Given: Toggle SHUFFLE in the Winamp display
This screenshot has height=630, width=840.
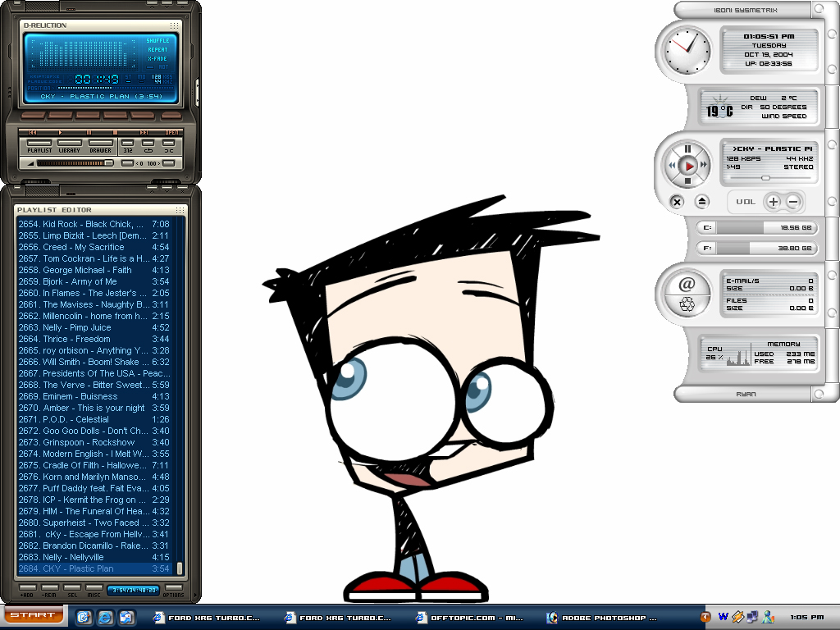Looking at the screenshot, I should click(x=157, y=41).
